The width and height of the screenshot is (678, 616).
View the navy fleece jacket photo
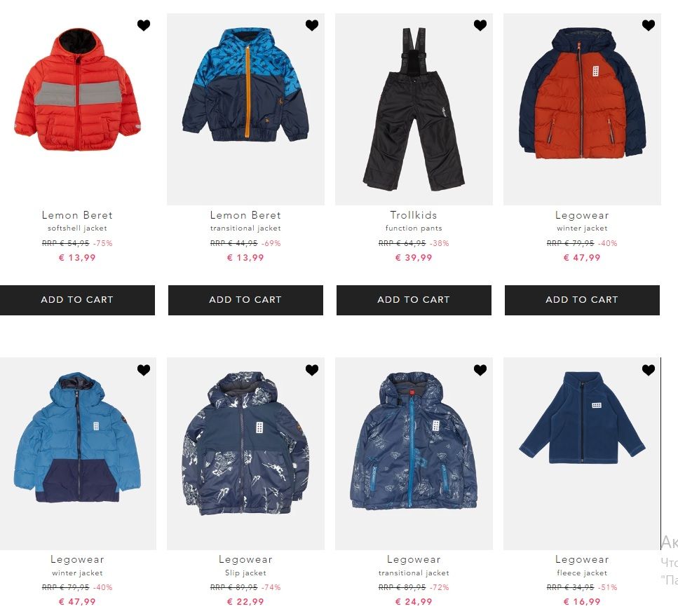[582, 453]
